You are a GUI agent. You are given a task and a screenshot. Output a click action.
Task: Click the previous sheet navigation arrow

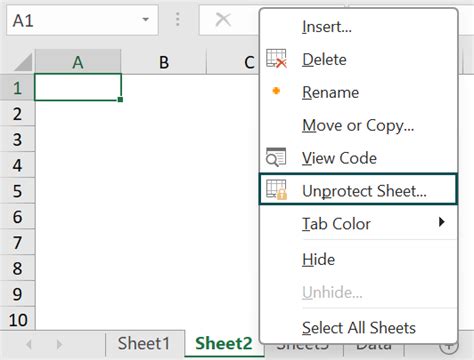pyautogui.click(x=29, y=344)
